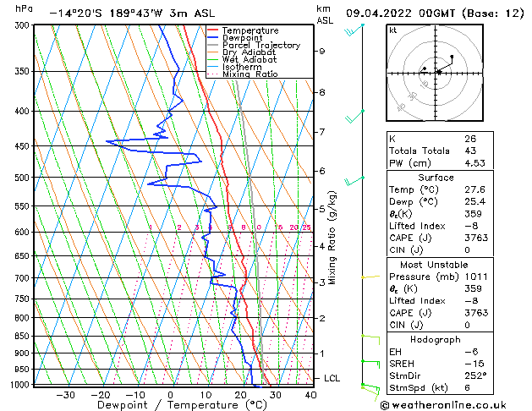Screen dimensions: 532x411
Task: Click the gray Parcel Trajectory legend entry
Action: pyautogui.click(x=254, y=45)
